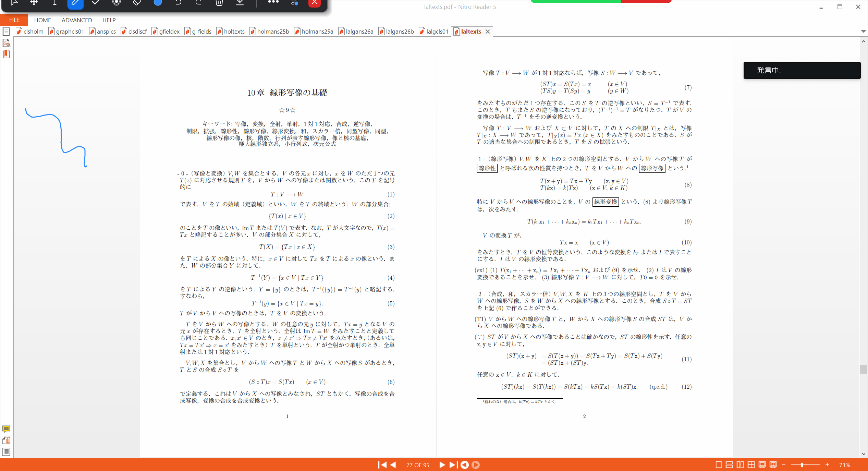Click the 77 OF 95 page field
Viewport: 868px width, 471px height.
pyautogui.click(x=418, y=465)
